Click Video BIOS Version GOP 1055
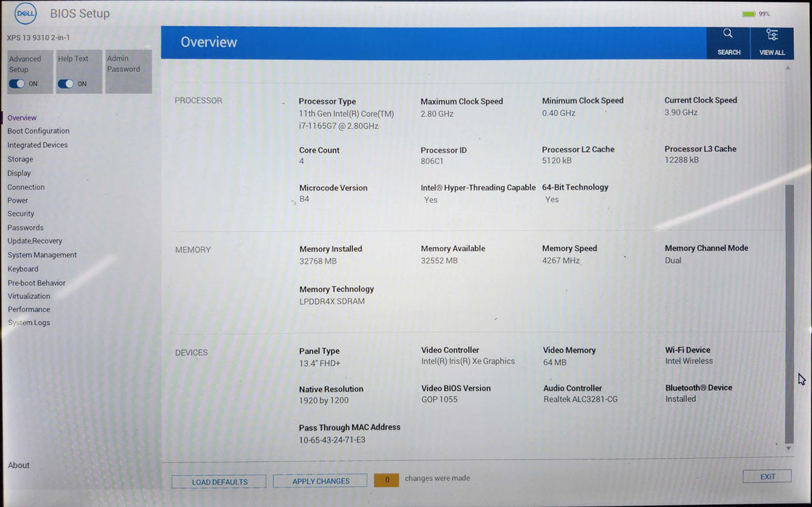This screenshot has height=507, width=812. (439, 399)
